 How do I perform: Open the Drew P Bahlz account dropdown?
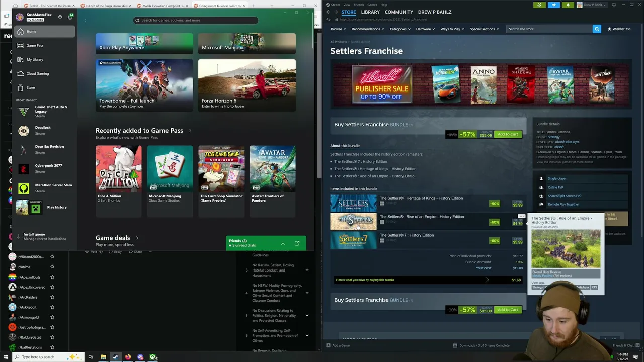click(x=593, y=5)
